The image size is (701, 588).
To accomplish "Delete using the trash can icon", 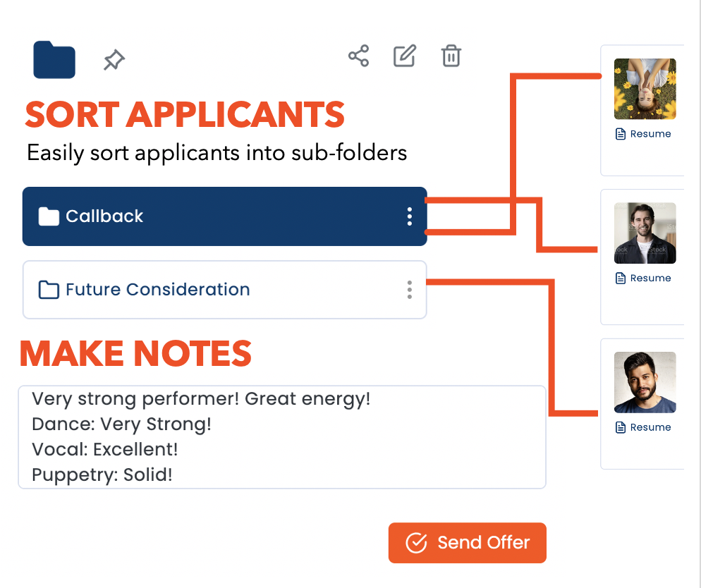I will 451,56.
